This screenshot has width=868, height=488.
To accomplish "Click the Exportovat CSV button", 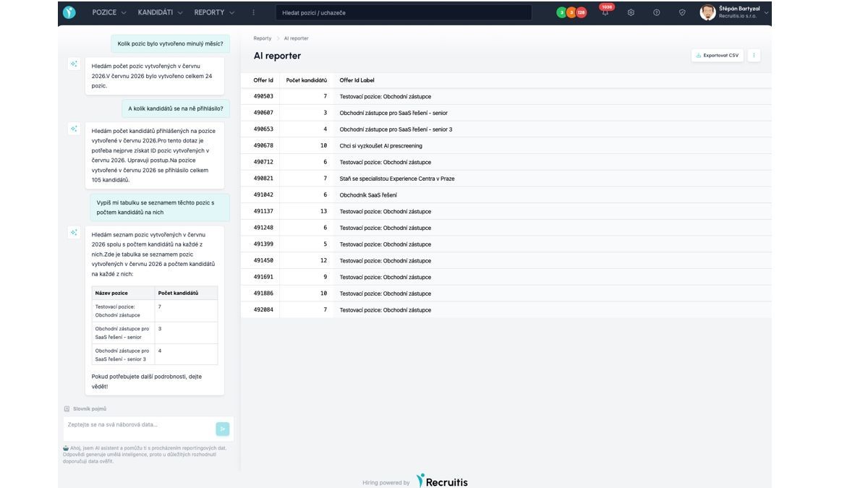I will (x=717, y=55).
